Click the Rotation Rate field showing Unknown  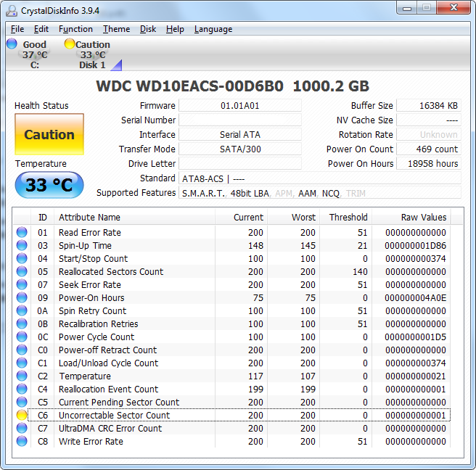coord(429,134)
